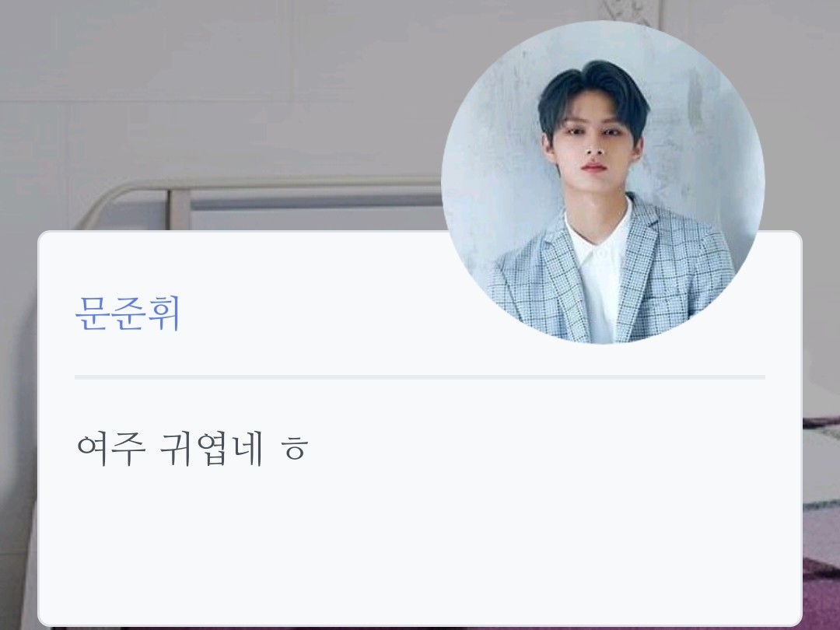Select the message text 여주 귀엽네
This screenshot has width=840, height=630.
(170, 450)
